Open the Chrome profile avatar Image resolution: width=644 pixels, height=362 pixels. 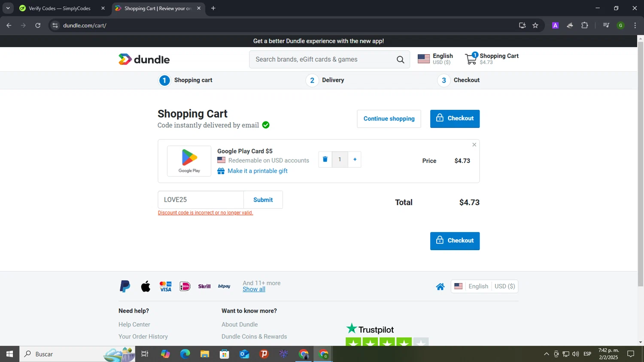point(621,25)
